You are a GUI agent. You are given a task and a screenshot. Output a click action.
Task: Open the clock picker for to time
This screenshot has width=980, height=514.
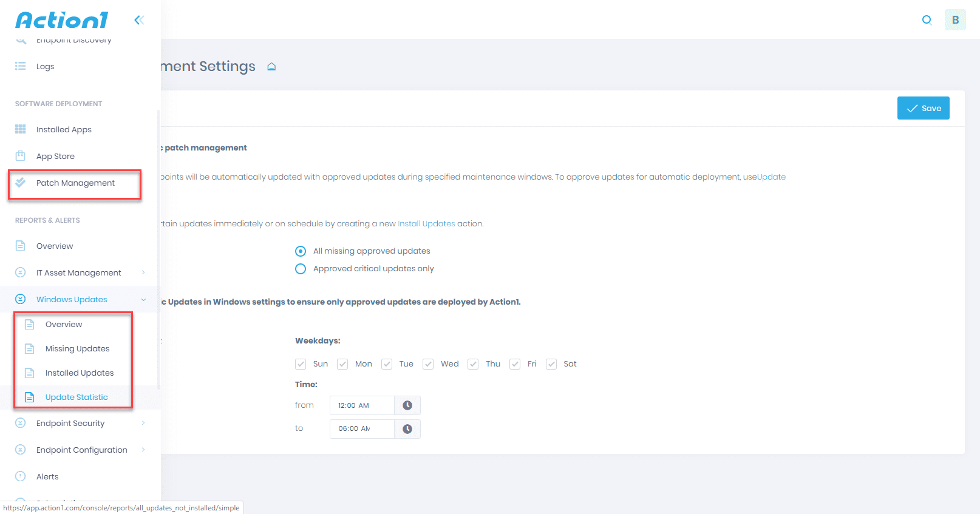[407, 429]
